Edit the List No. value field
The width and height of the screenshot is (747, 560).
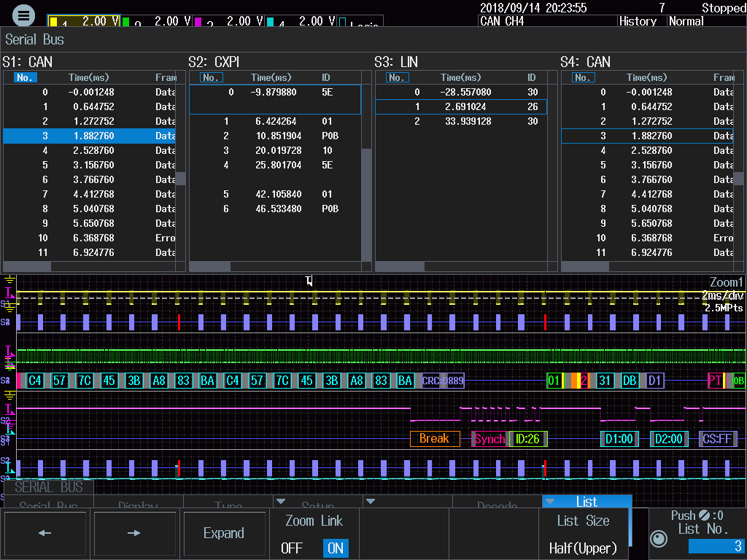[x=715, y=546]
